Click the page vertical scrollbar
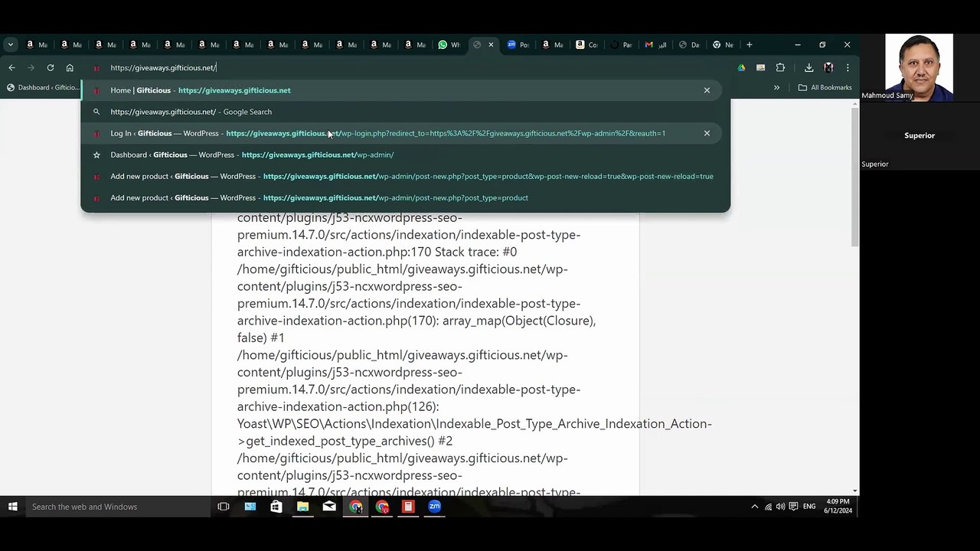The width and height of the screenshot is (980, 551). pos(855,176)
